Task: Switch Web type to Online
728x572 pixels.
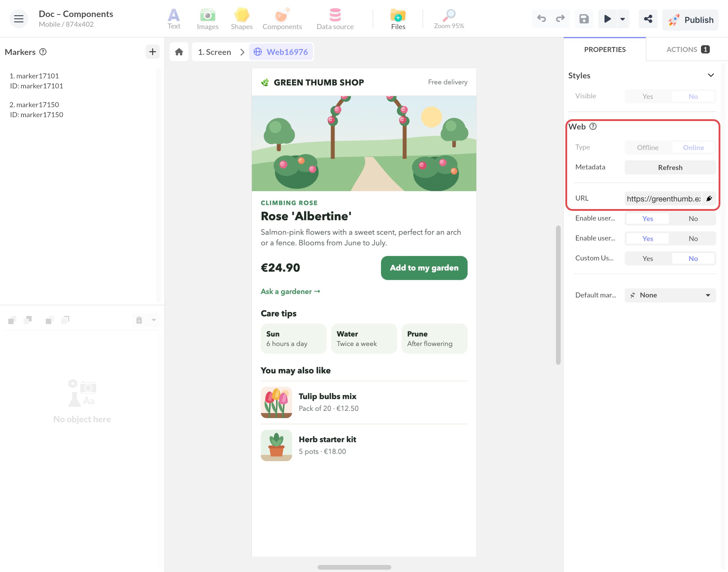Action: pos(693,148)
